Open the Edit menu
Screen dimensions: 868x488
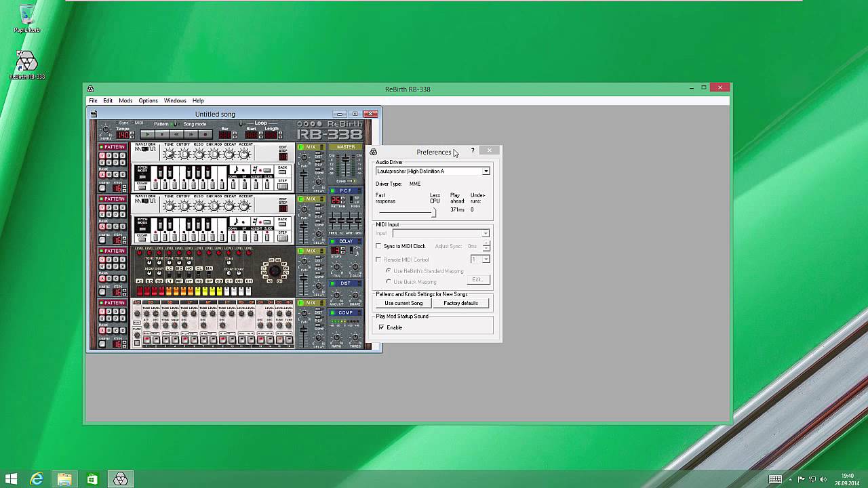coord(108,100)
